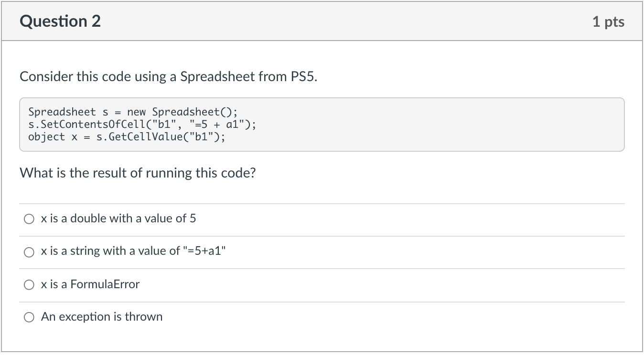Click the 'An exception is thrown' answer text

click(102, 317)
